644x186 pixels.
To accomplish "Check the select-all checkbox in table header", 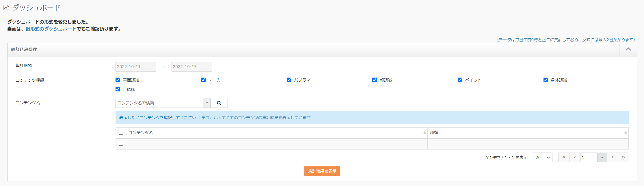I will point(121,132).
